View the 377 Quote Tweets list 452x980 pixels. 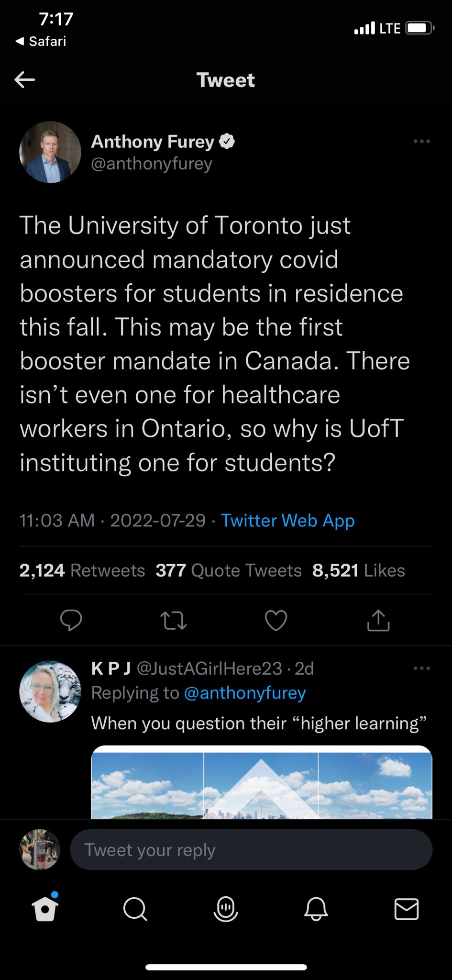pos(229,570)
